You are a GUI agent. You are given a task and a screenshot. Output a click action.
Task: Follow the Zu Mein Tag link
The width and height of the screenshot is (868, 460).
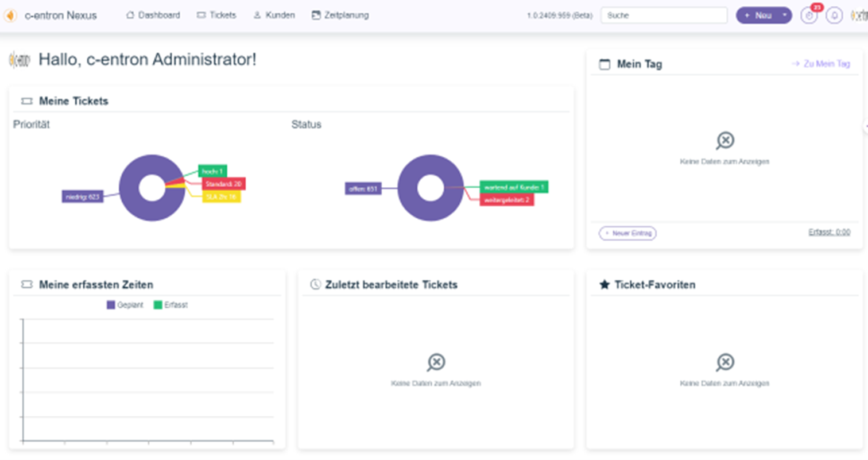coord(820,64)
